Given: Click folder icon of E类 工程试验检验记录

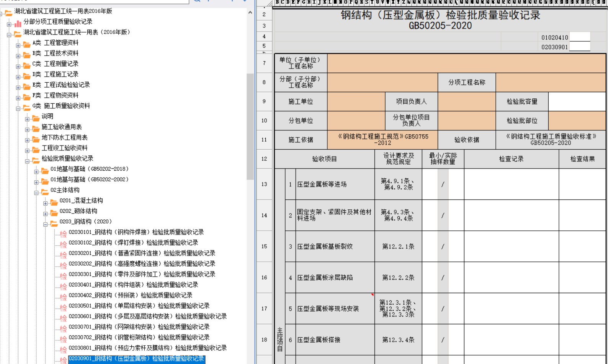Looking at the screenshot, I should point(26,87).
